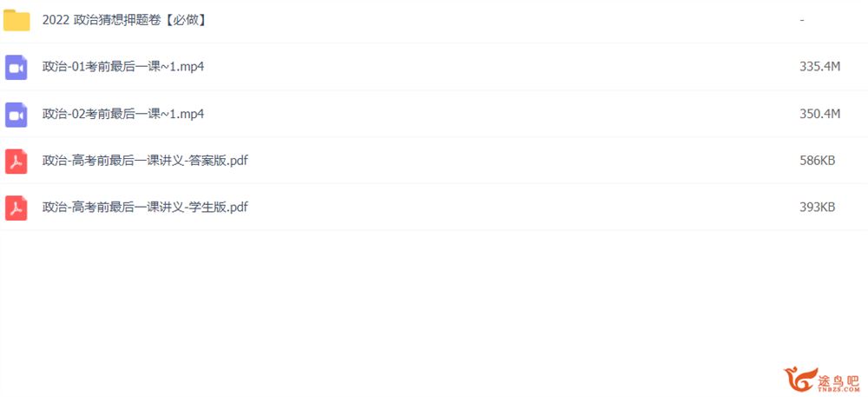Viewport: 868px width, 397px height.
Task: Click the 途鸟吧 watermark text
Action: point(838,380)
